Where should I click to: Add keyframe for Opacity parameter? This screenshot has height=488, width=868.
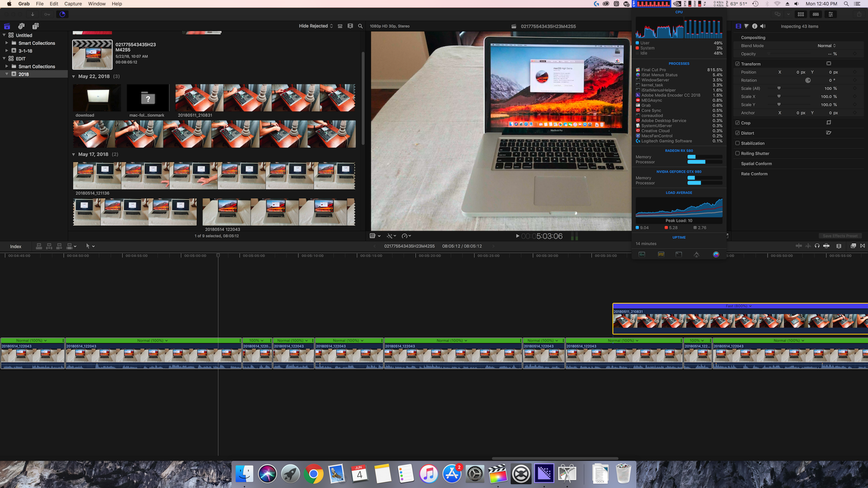coord(854,54)
